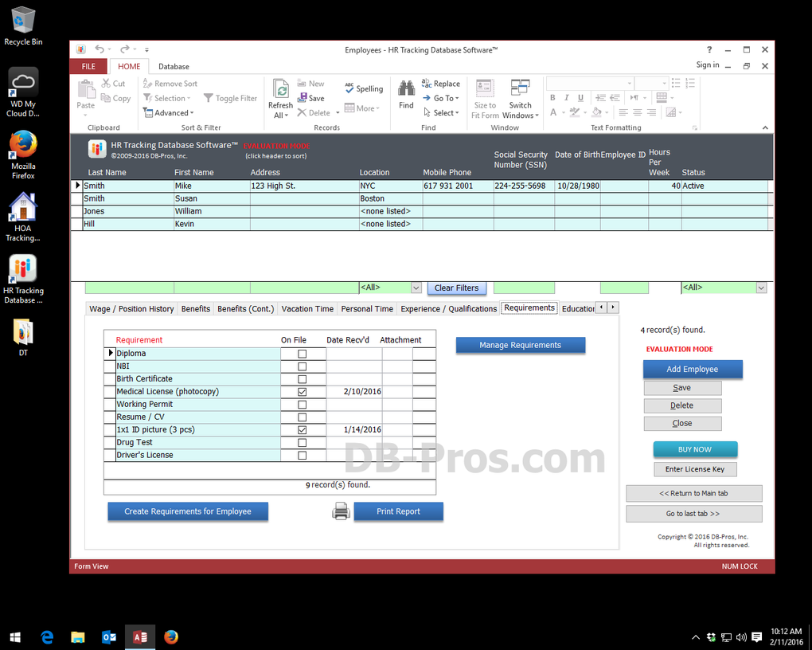This screenshot has width=812, height=650.
Task: Click the Manage Requirements button
Action: [x=521, y=345]
